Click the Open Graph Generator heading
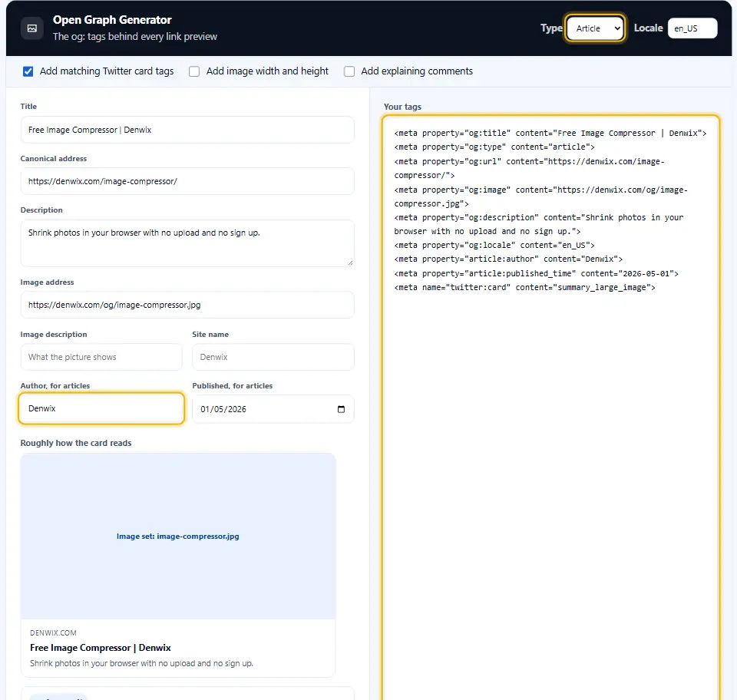 (x=112, y=20)
